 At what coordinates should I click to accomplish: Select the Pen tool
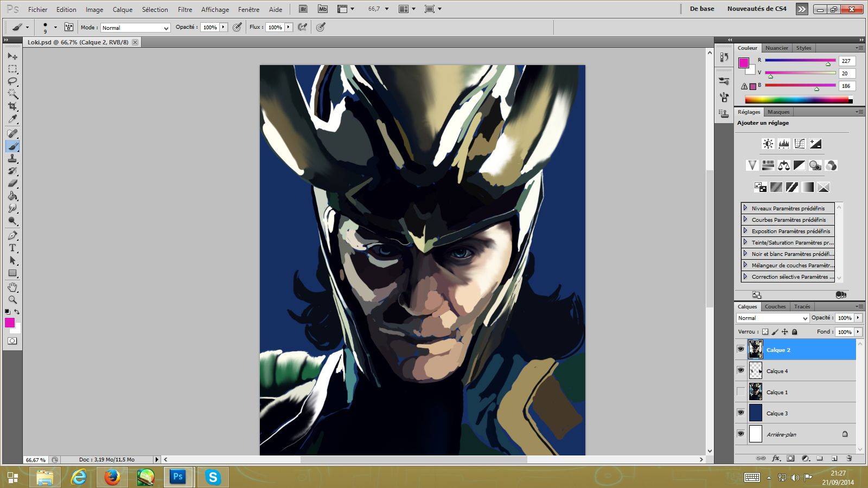(x=12, y=235)
